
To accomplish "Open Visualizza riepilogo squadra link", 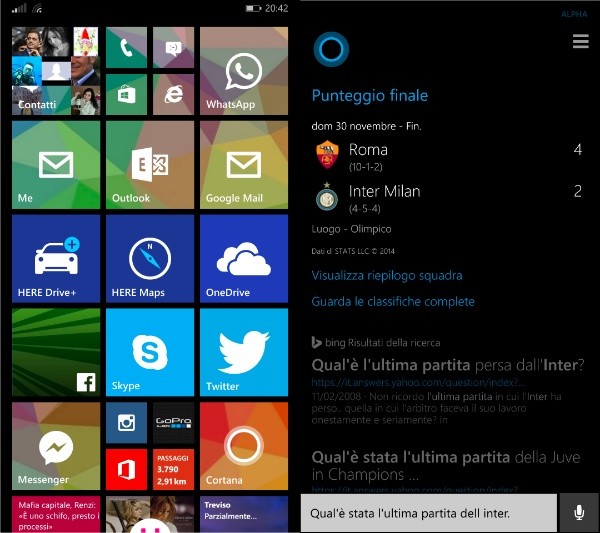I will click(387, 276).
